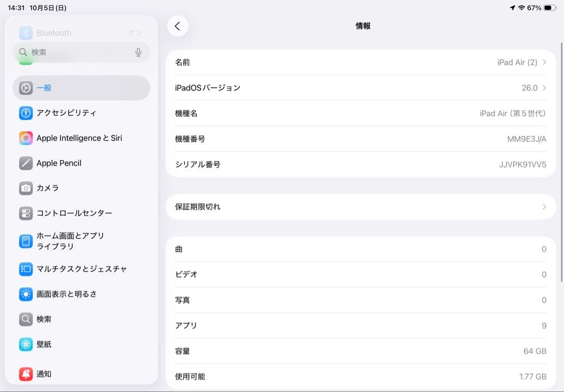Open 保証期限切れ details via chevron

pyautogui.click(x=545, y=207)
